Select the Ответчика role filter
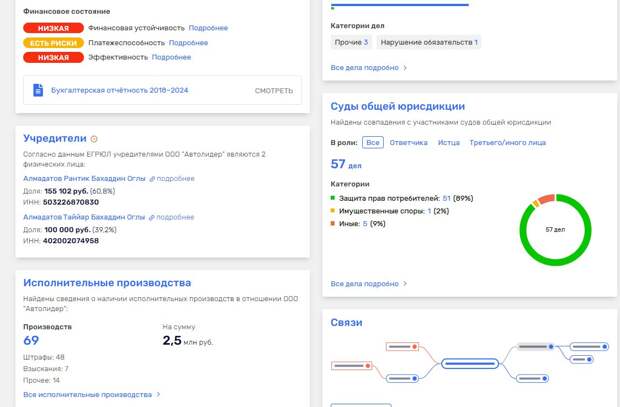The height and width of the screenshot is (407, 620). [x=408, y=143]
